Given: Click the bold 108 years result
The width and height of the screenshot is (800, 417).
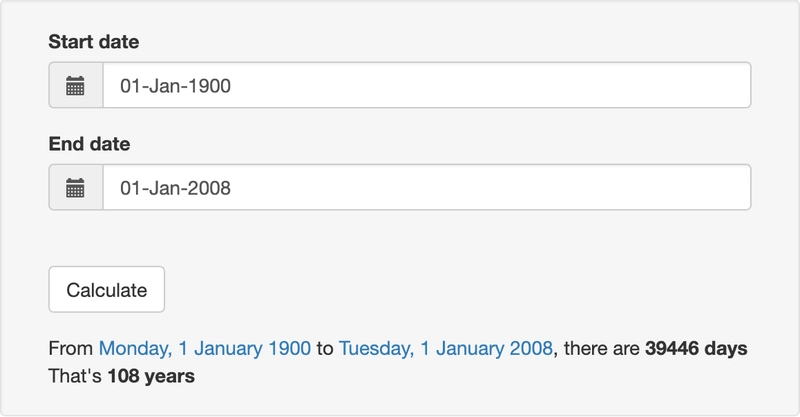Looking at the screenshot, I should point(151,376).
